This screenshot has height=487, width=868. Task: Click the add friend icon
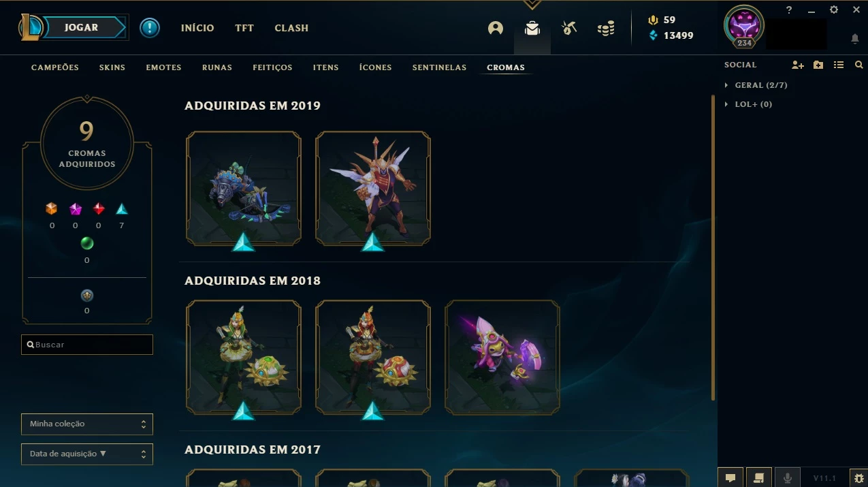coord(798,65)
